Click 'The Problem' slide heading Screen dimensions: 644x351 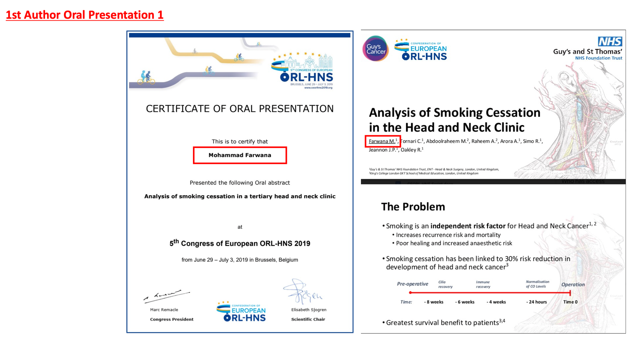(x=413, y=207)
